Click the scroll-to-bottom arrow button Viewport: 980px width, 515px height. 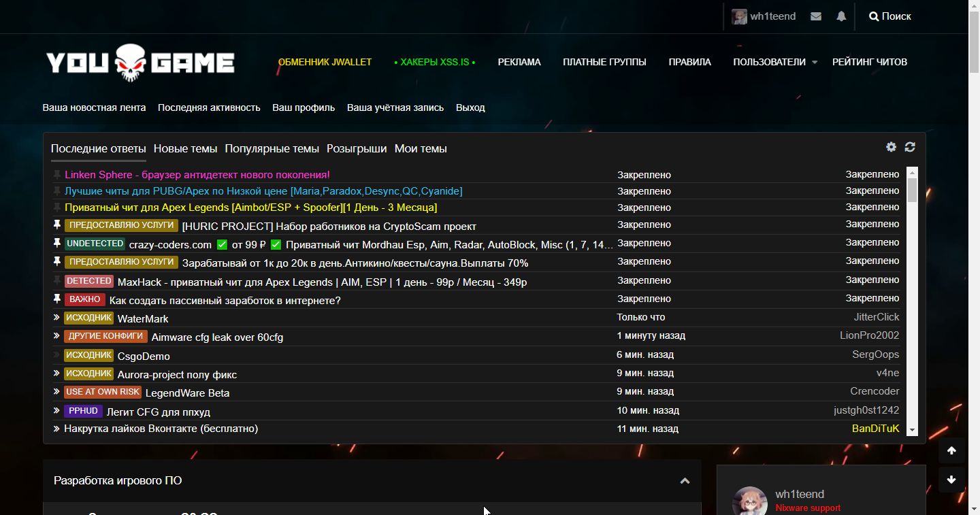pos(951,480)
